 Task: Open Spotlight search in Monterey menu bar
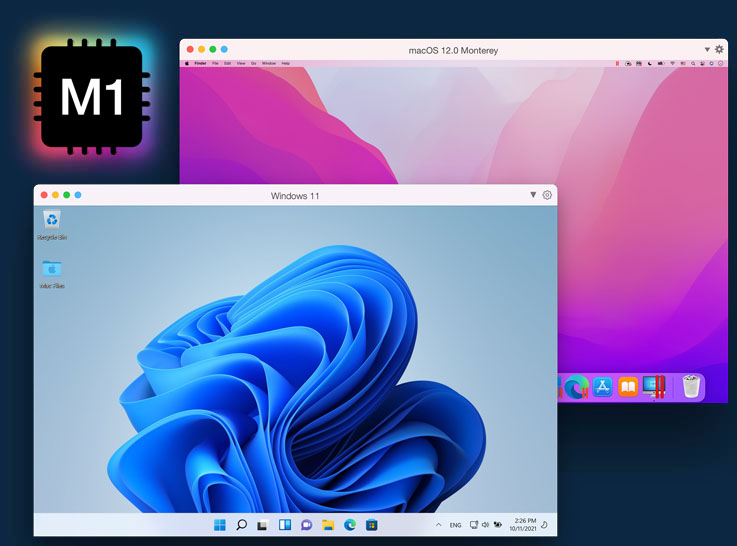(x=693, y=63)
